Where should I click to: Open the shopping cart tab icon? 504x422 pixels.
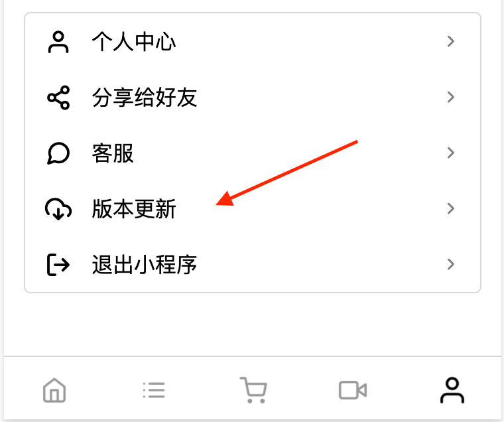[x=253, y=390]
